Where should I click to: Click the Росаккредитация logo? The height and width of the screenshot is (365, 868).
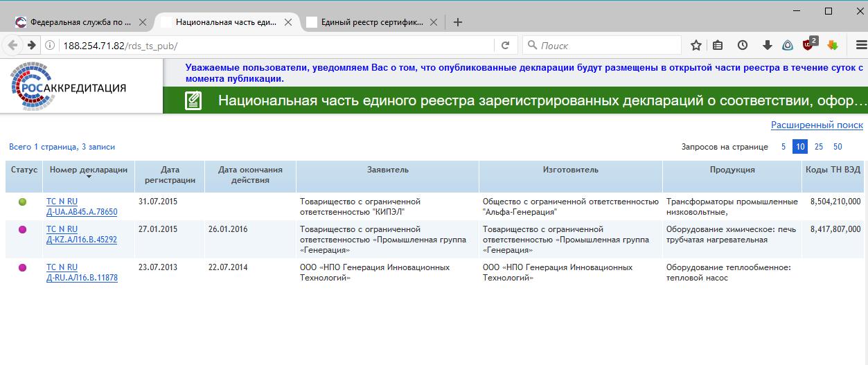[68, 86]
